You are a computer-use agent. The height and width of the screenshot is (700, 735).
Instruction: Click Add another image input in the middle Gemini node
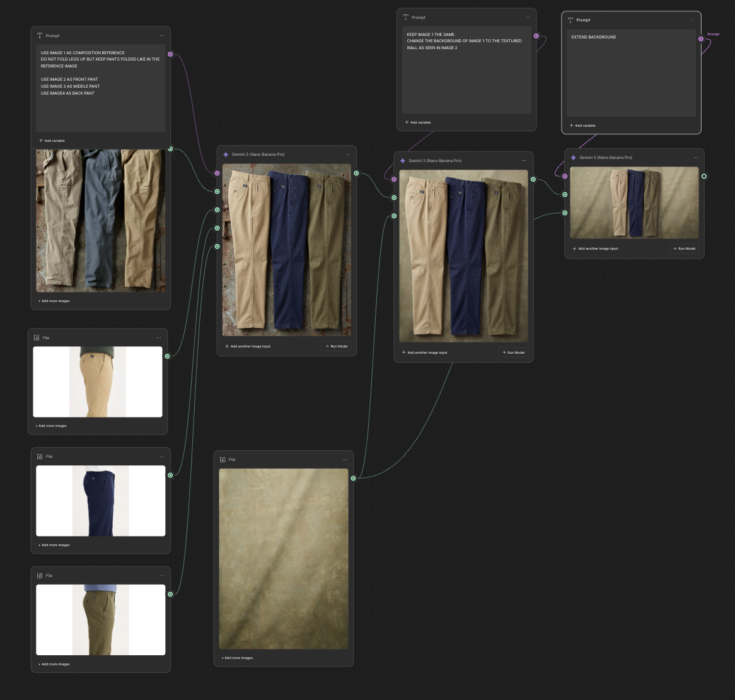425,353
